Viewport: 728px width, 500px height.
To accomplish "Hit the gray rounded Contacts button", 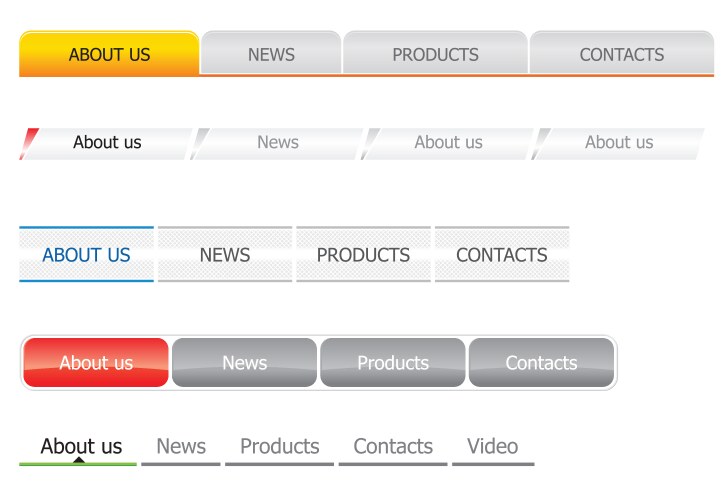I will tap(541, 363).
